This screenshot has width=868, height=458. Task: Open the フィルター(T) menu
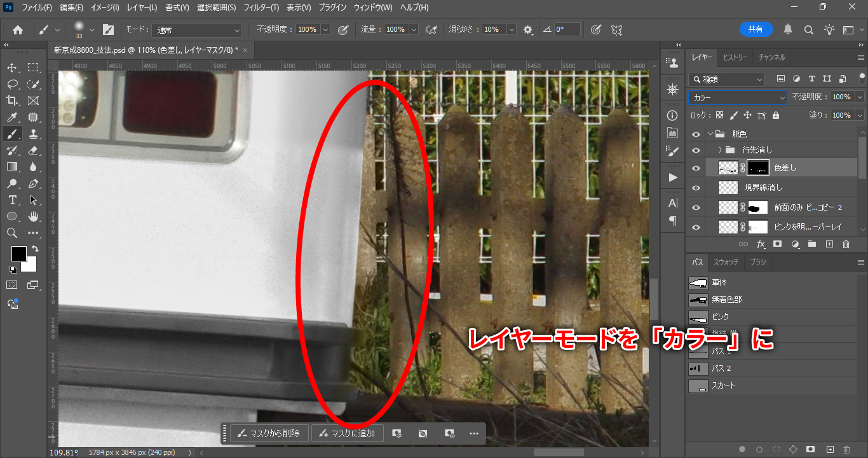[261, 8]
